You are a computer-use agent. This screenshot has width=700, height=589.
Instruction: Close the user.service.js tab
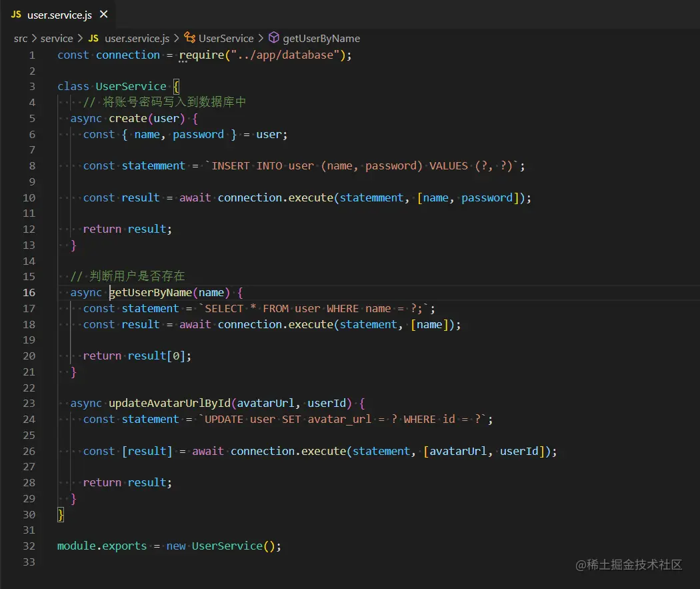tap(103, 14)
